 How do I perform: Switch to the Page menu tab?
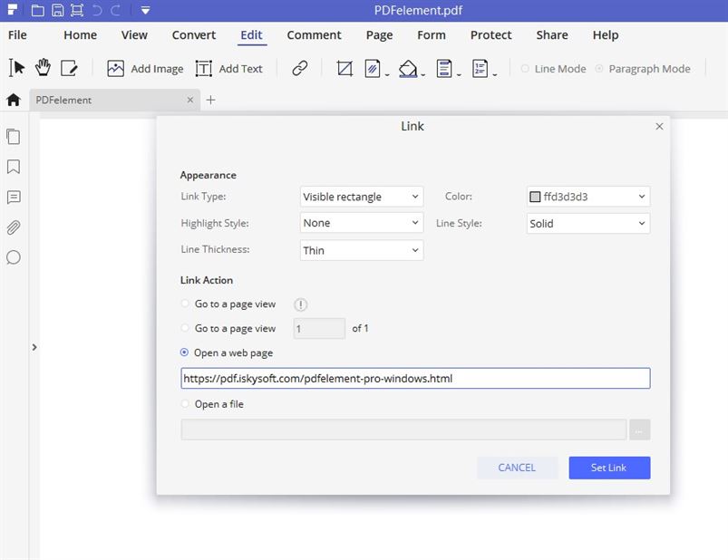click(x=379, y=35)
